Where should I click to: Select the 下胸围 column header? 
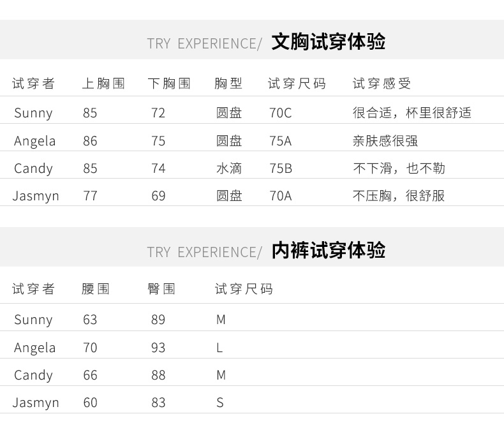pos(169,84)
